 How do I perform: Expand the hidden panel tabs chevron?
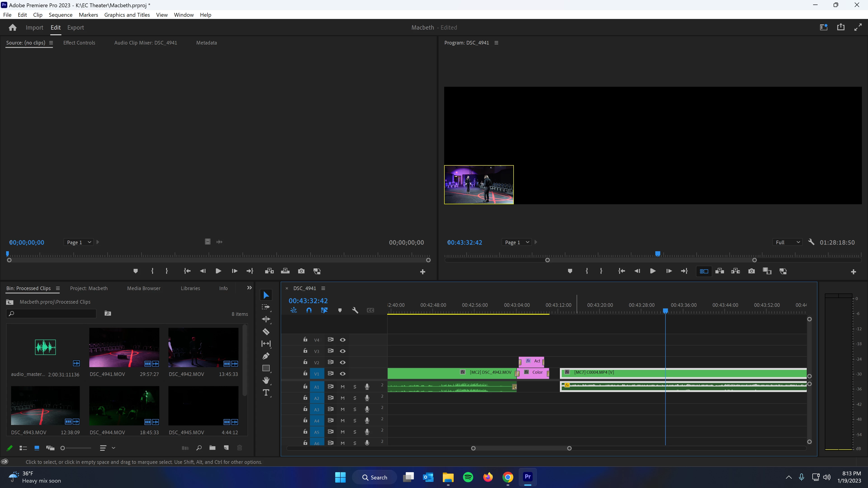[249, 288]
